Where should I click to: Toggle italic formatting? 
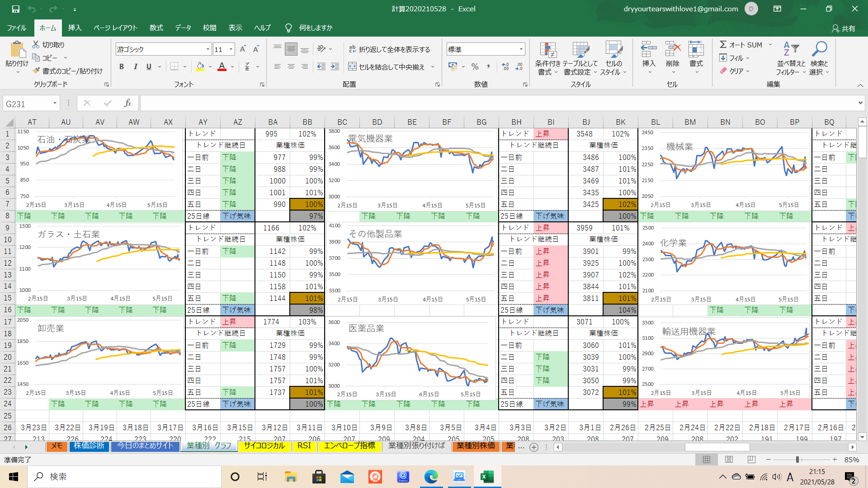coord(135,67)
